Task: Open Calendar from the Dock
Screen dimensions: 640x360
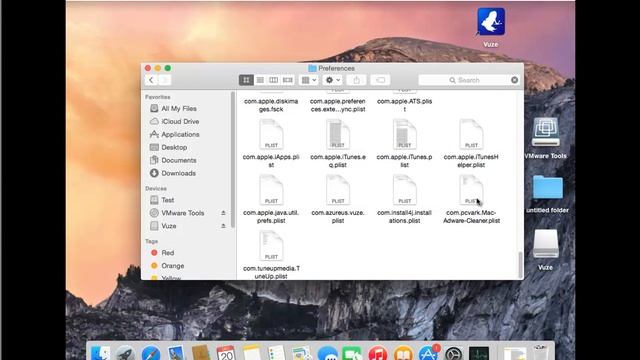Action: [x=226, y=353]
